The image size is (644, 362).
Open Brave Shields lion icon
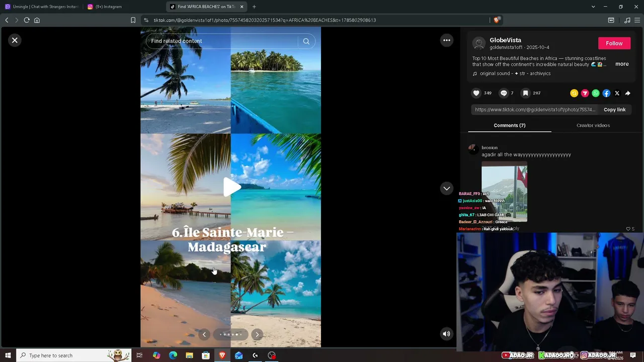(x=497, y=20)
